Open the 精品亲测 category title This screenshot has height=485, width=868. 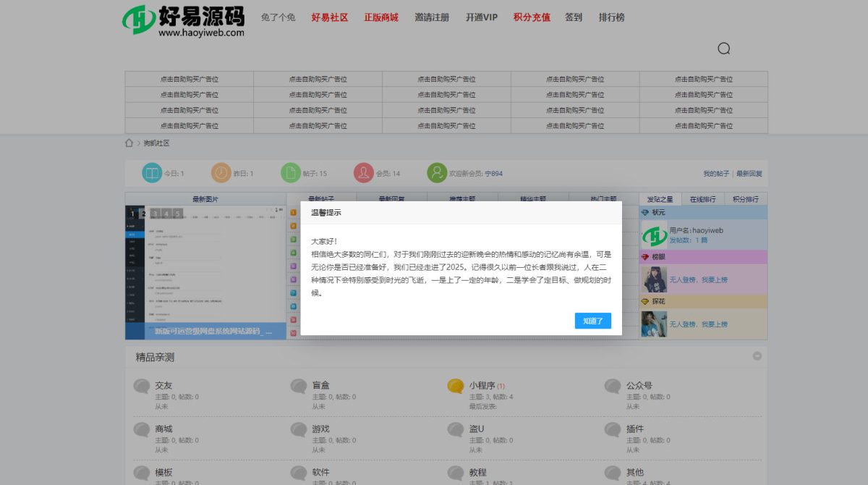coord(155,357)
